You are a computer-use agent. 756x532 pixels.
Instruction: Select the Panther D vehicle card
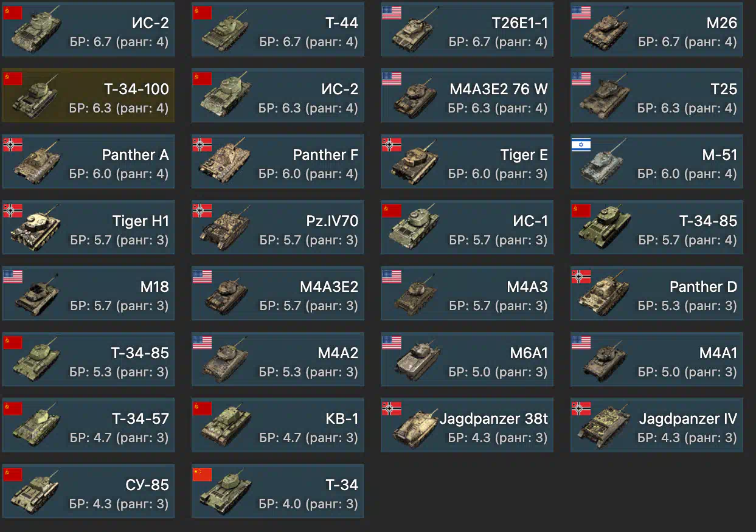[657, 293]
